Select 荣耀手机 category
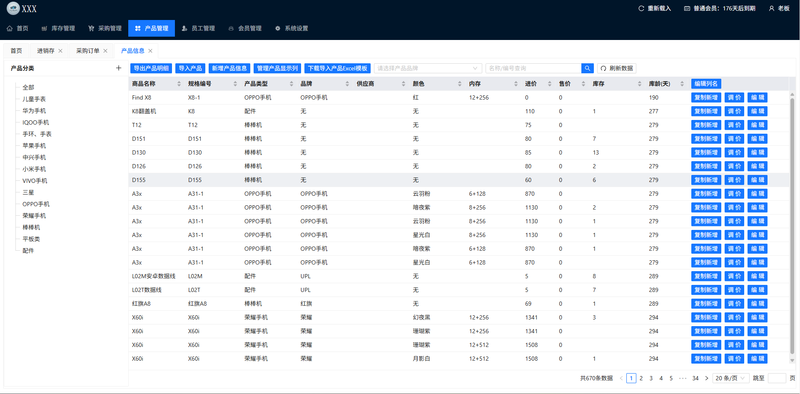800x394 pixels. pyautogui.click(x=34, y=216)
